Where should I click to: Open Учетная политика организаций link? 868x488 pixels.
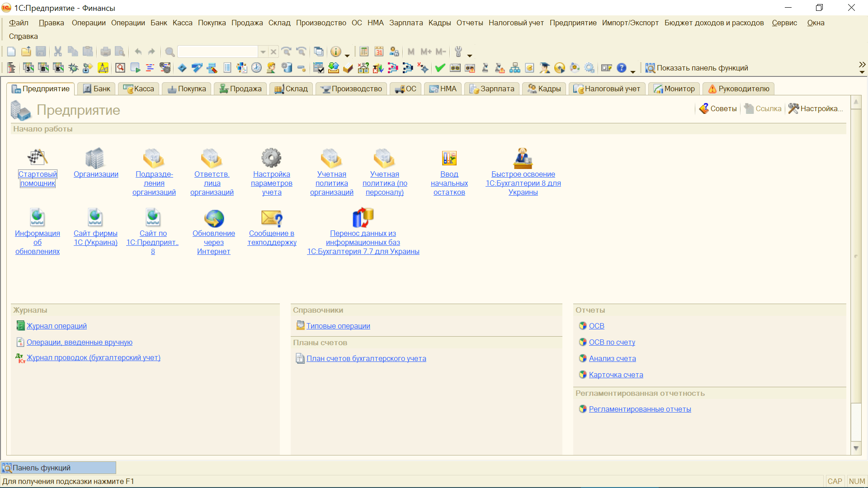click(x=331, y=183)
